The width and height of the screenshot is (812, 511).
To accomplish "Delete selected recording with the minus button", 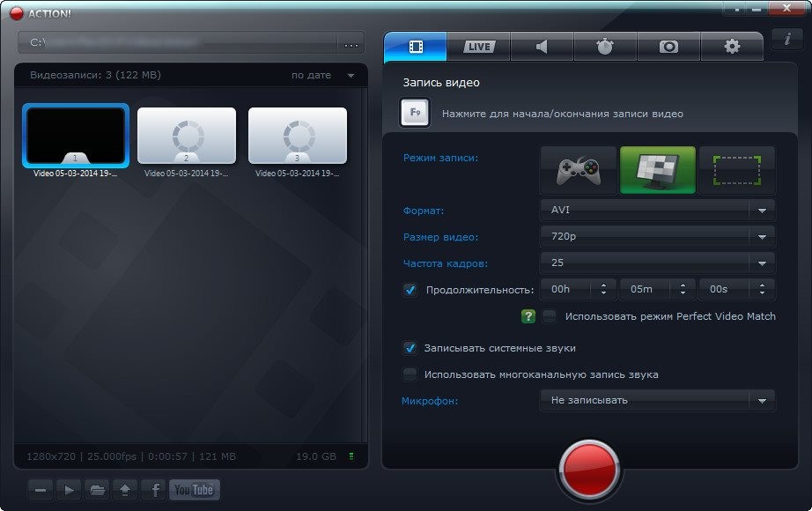I will (41, 490).
